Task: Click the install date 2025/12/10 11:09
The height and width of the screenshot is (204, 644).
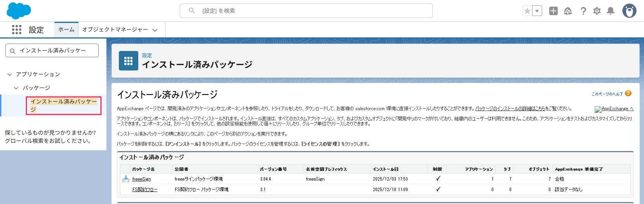Action: 390,190
